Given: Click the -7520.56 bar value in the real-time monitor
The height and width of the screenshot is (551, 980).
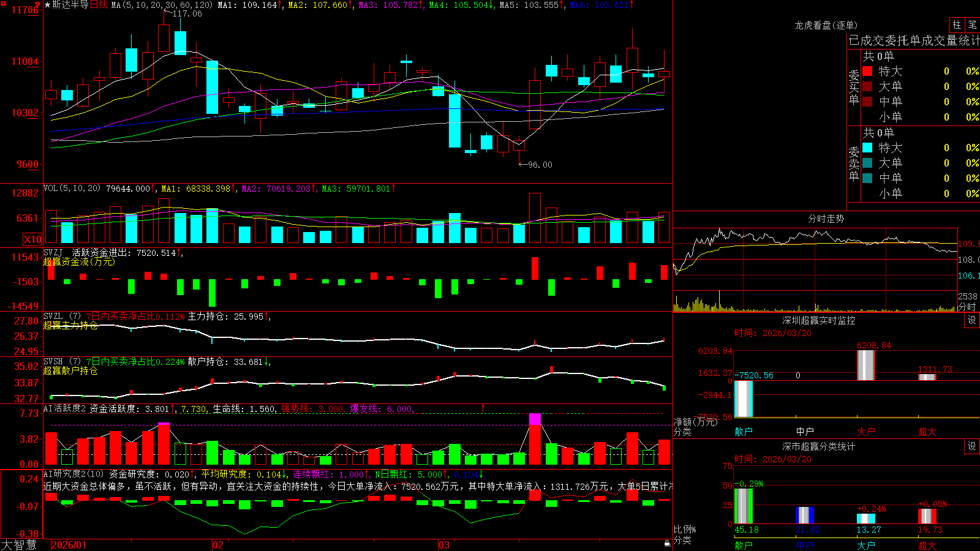Looking at the screenshot, I should click(754, 375).
